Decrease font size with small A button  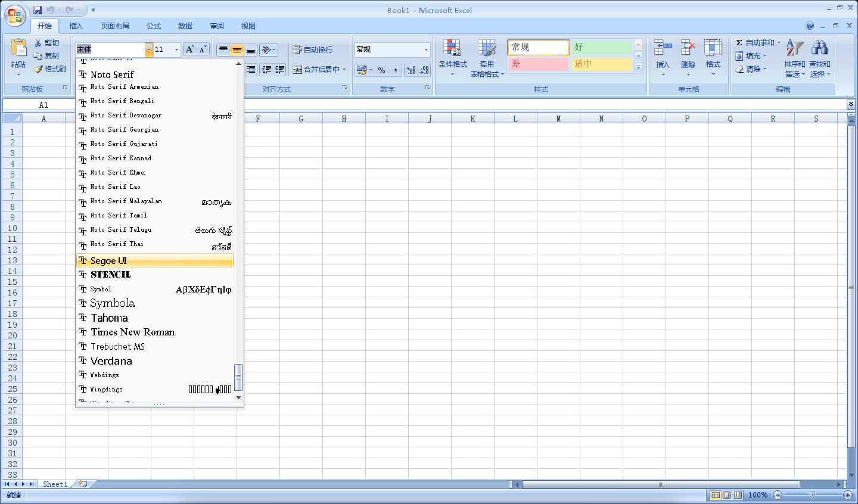tap(203, 49)
